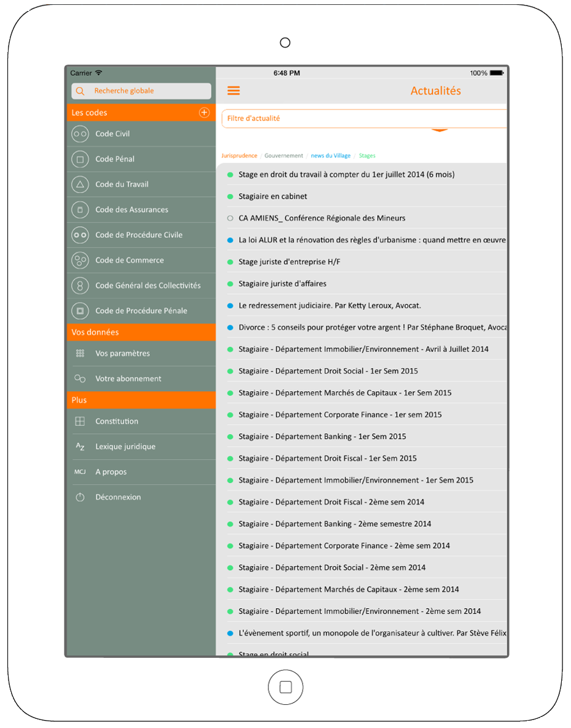The height and width of the screenshot is (728, 571).
Task: Open 'Département Droit Social - 1er Sem 2015'
Action: coord(362,371)
